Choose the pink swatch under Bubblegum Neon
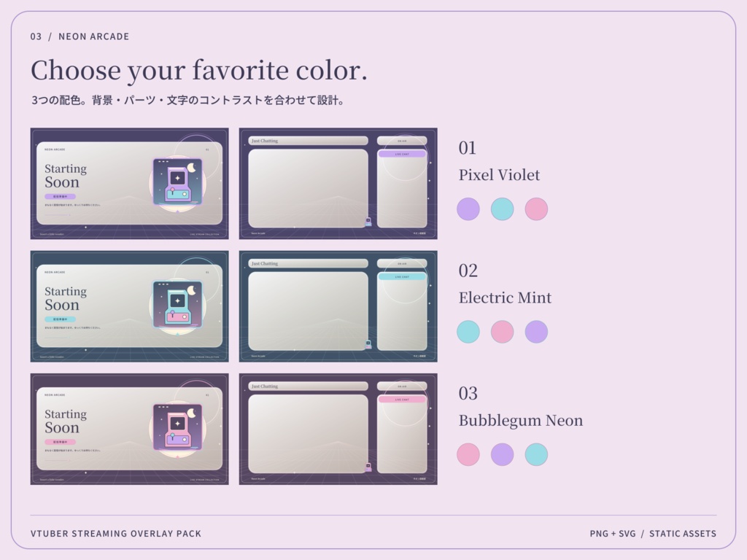The image size is (747, 560). [468, 455]
